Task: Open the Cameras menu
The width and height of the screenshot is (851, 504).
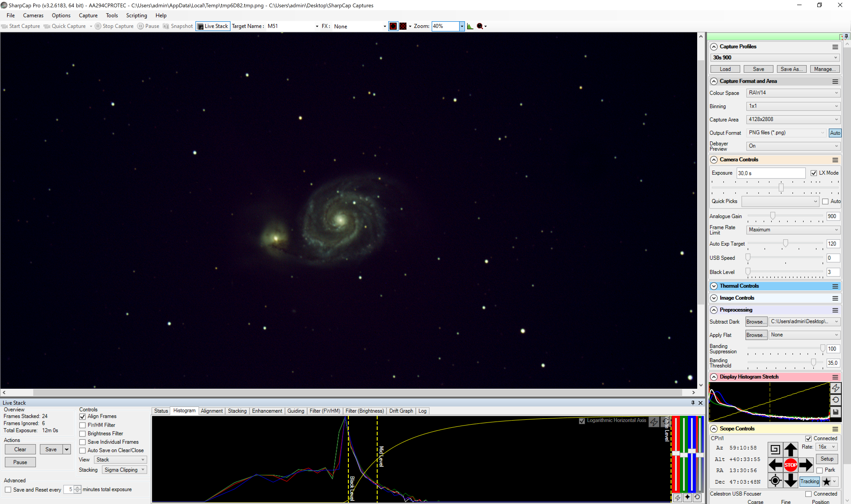Action: (x=33, y=16)
